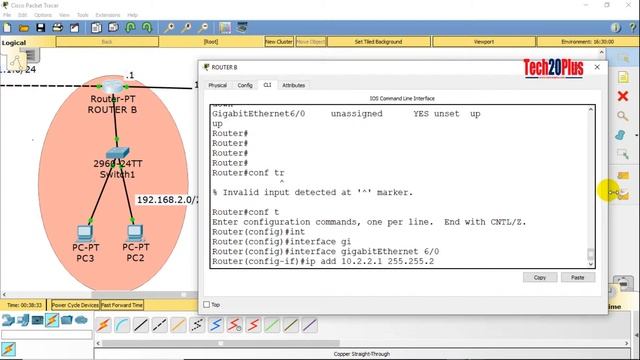Switch to the Config tab

245,85
